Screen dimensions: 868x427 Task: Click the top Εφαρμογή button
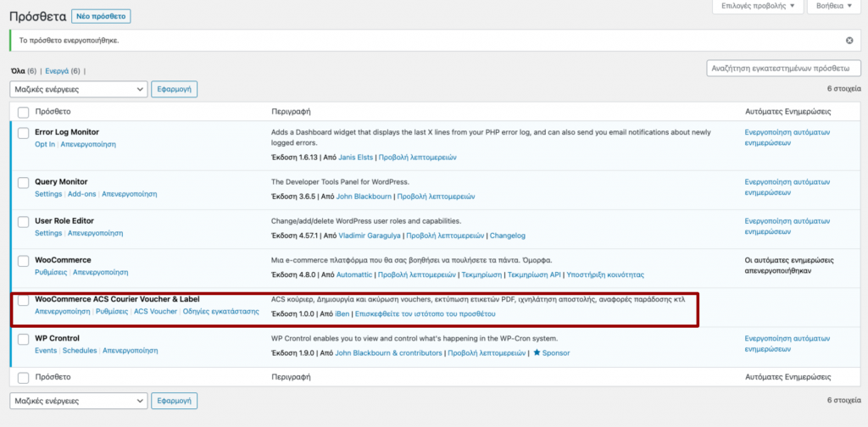pos(175,89)
